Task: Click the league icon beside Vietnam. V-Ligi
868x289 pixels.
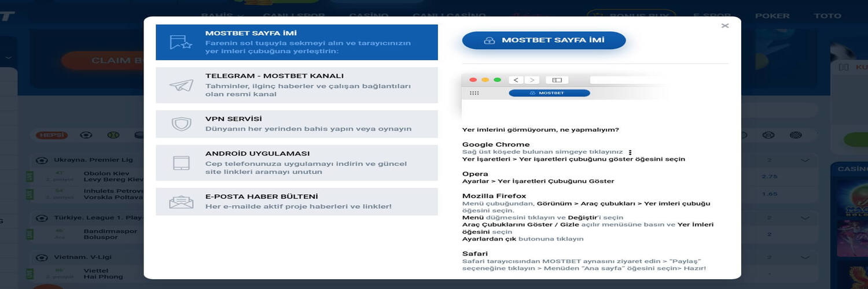Action: tap(42, 257)
